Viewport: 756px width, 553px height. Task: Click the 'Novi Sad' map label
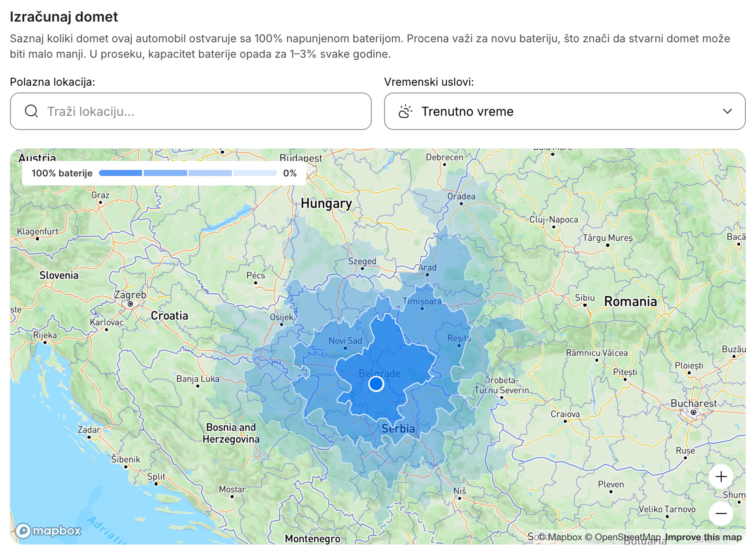[x=345, y=341]
